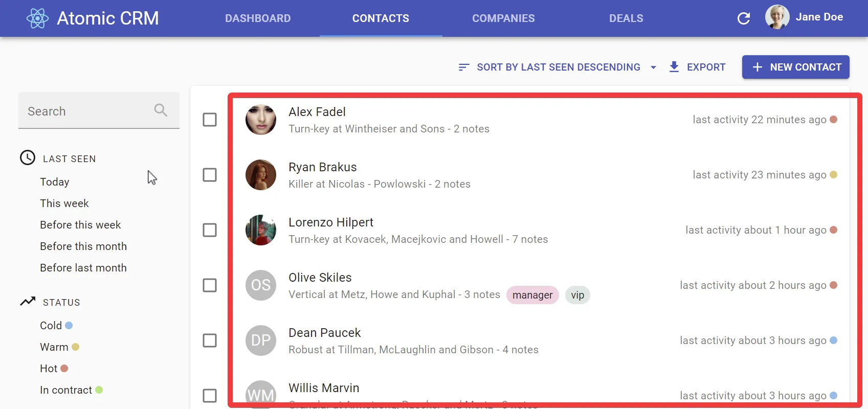
Task: Refresh the list using the reload icon
Action: tap(744, 18)
